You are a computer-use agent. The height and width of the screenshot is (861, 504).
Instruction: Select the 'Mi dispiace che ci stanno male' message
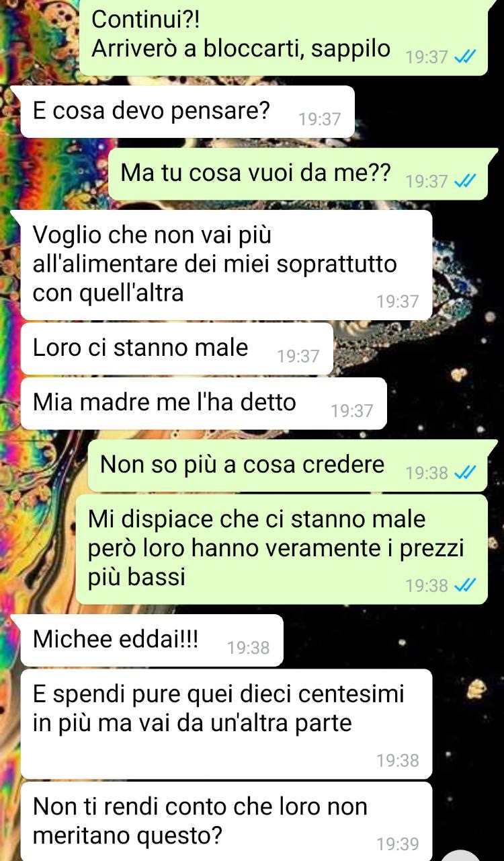(282, 549)
